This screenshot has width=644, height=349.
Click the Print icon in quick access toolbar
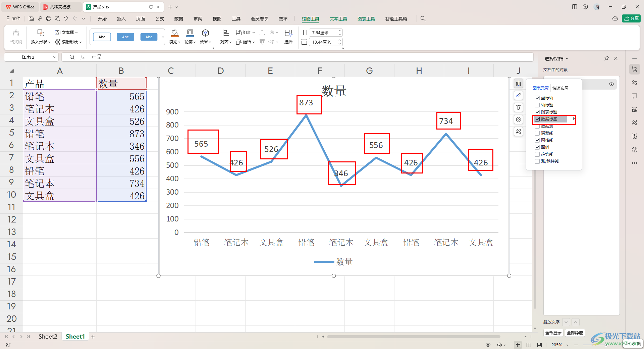coord(49,19)
